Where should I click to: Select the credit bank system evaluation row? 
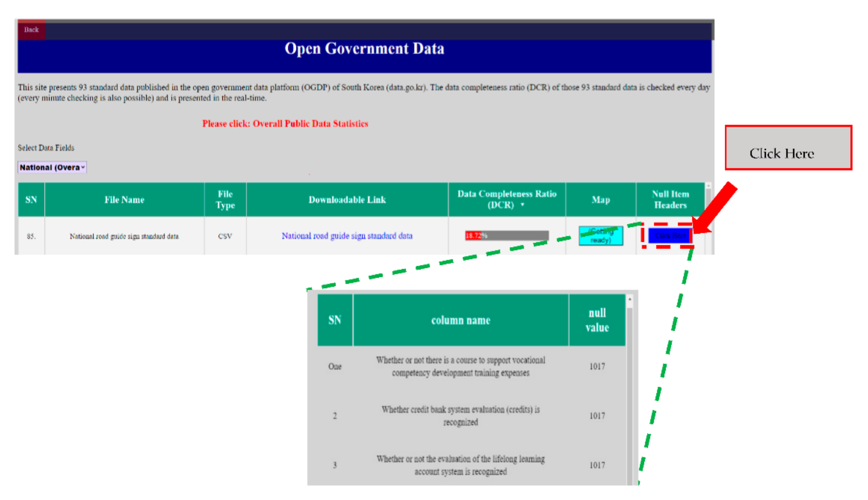tap(461, 415)
